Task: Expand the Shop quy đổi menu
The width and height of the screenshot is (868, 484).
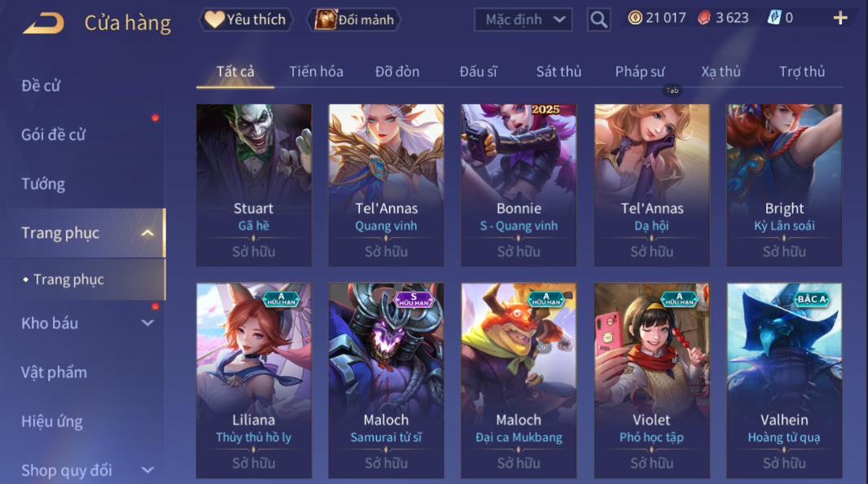Action: pos(147,470)
